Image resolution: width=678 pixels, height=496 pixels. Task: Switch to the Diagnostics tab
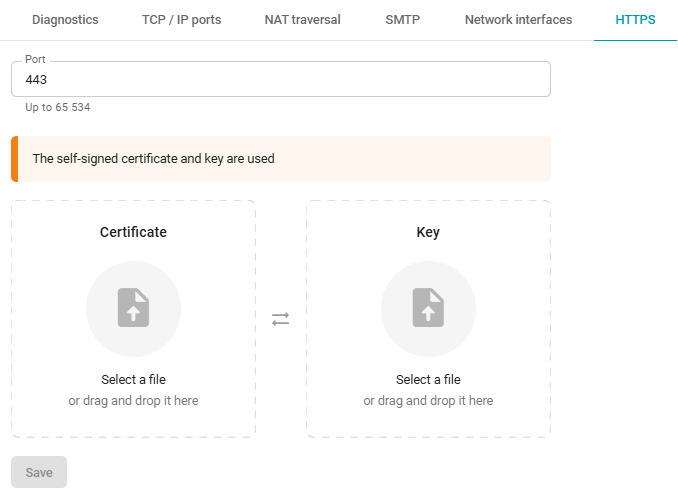coord(65,20)
